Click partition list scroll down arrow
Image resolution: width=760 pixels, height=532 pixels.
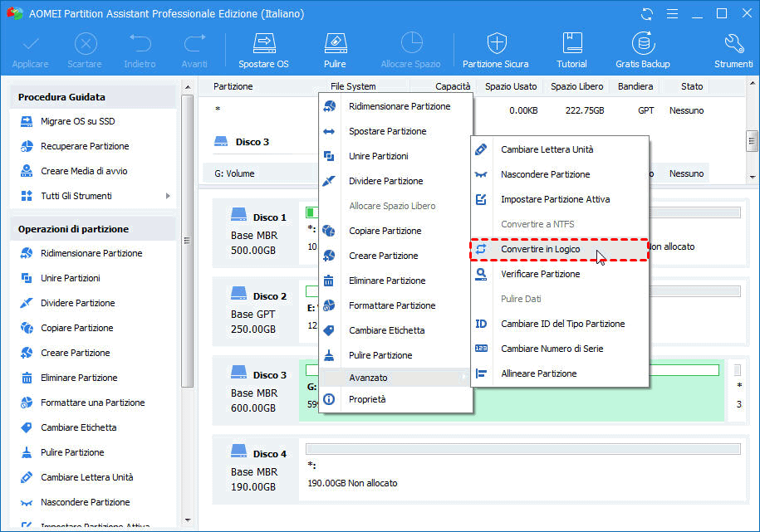[753, 178]
